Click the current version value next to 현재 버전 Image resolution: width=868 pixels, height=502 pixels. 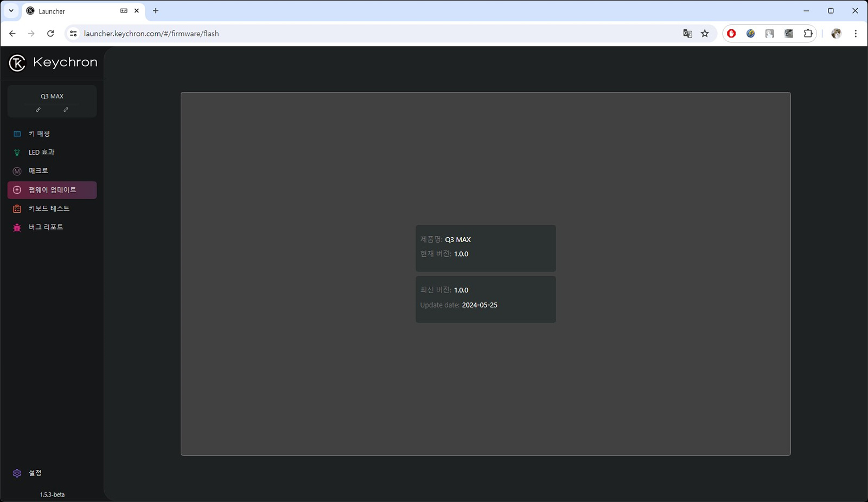pyautogui.click(x=461, y=254)
